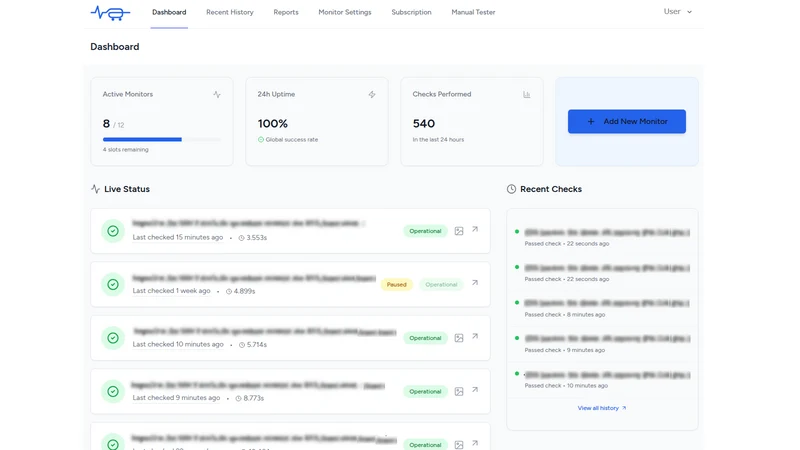Image resolution: width=800 pixels, height=450 pixels.
Task: Switch to the Recent History tab
Action: pyautogui.click(x=230, y=12)
